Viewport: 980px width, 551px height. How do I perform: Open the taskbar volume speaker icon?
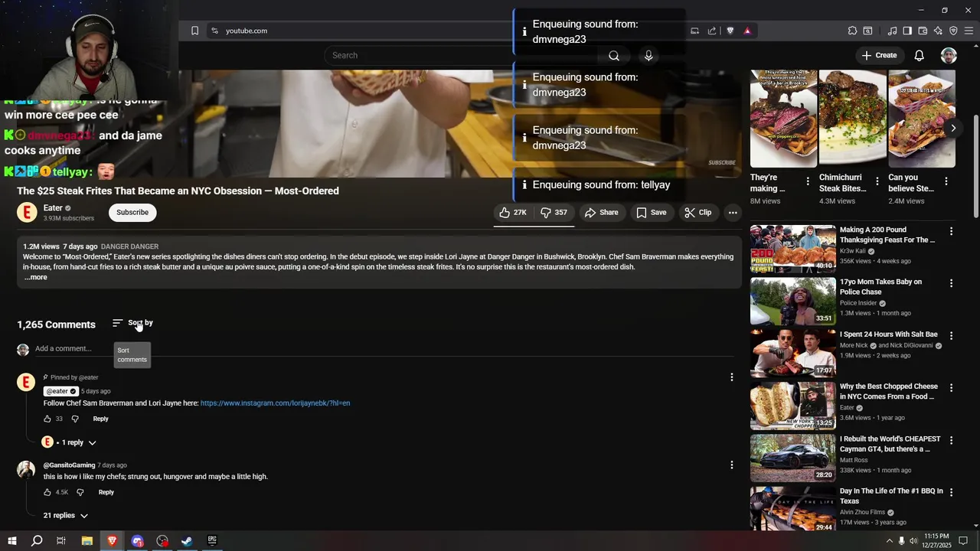[x=913, y=541]
